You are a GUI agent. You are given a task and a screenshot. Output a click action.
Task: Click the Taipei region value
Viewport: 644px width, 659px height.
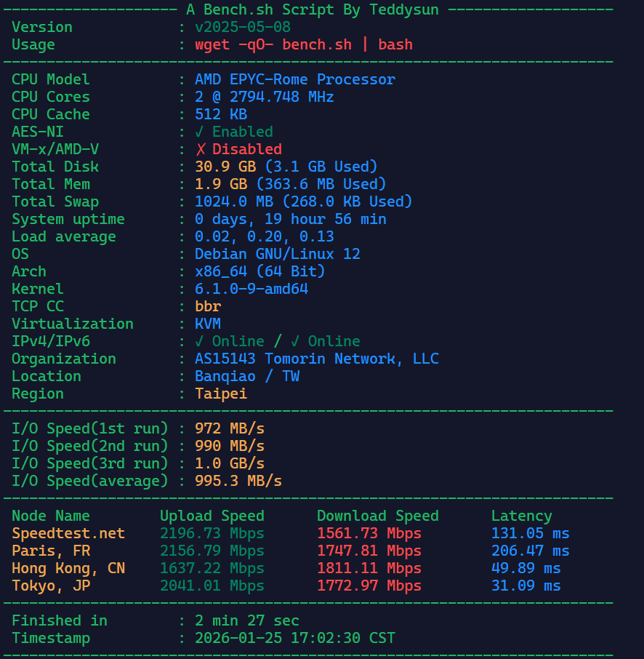click(x=221, y=394)
